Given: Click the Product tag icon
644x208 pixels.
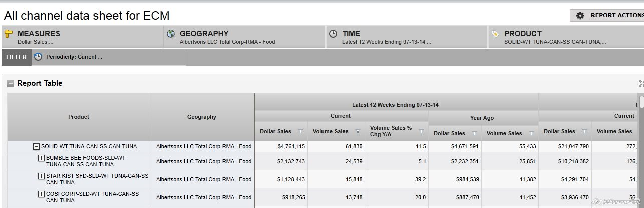Looking at the screenshot, I should (x=495, y=34).
